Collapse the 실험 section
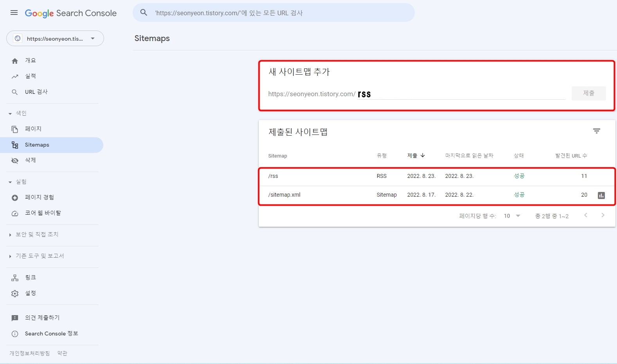Screen dimensions: 617x364 [17, 182]
